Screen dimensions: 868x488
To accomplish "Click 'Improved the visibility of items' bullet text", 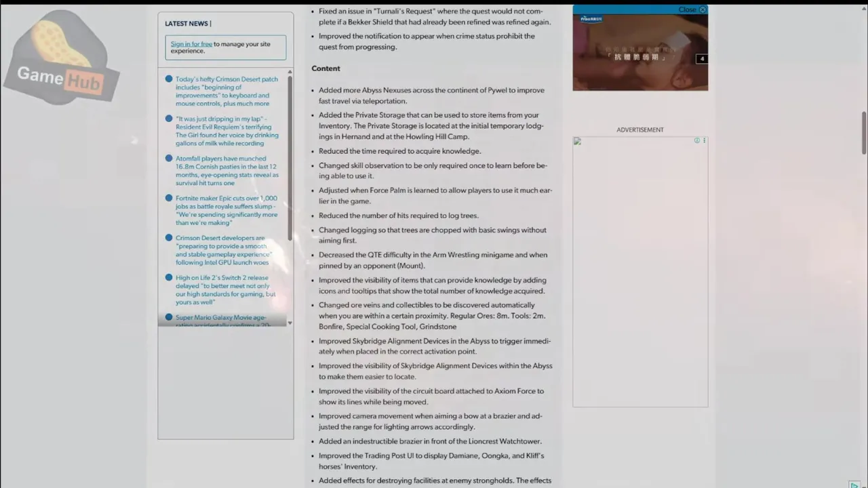I will coord(433,285).
